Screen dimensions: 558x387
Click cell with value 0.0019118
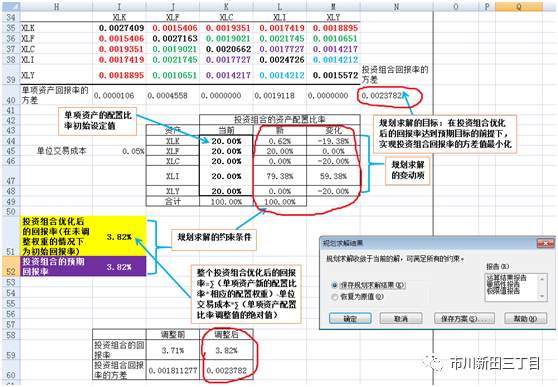(x=279, y=95)
